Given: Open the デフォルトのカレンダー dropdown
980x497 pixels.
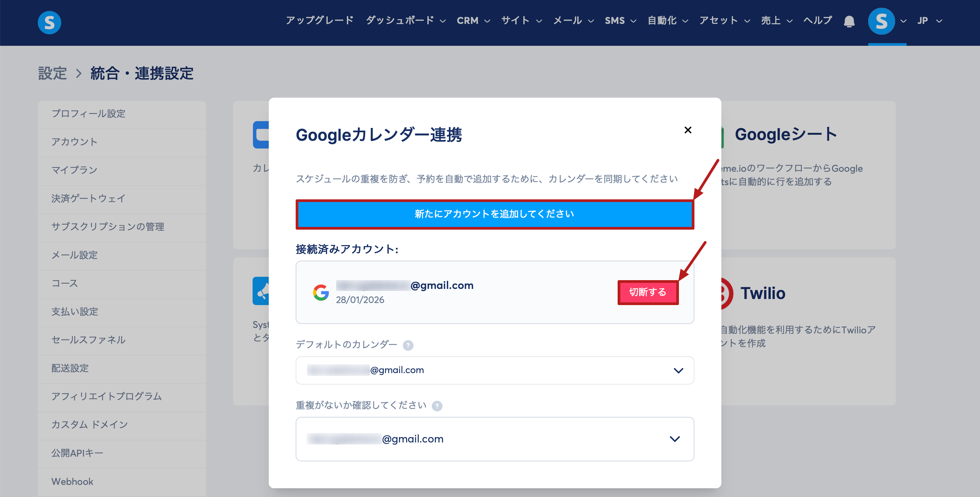Looking at the screenshot, I should pos(495,370).
